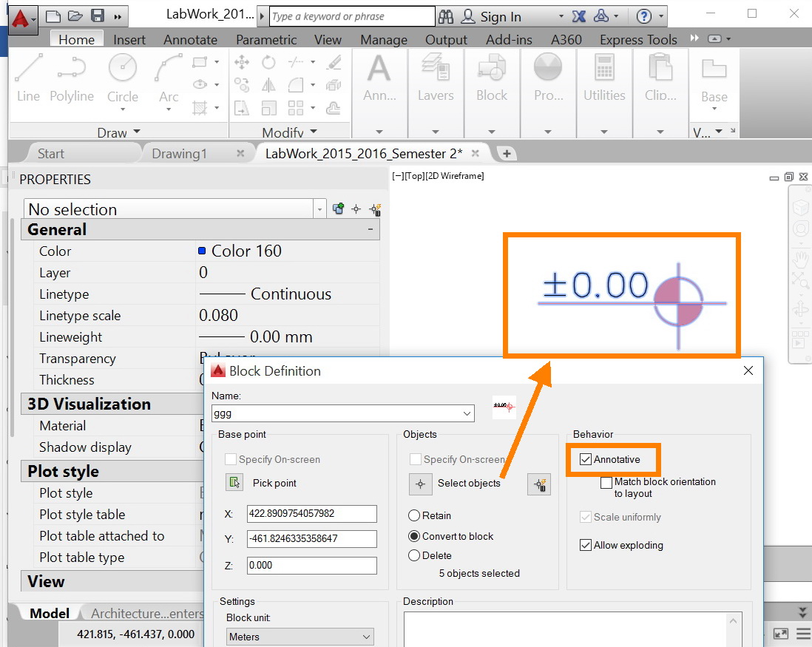812x647 pixels.
Task: Open Quick Select icon beside Select objects
Action: click(x=539, y=484)
